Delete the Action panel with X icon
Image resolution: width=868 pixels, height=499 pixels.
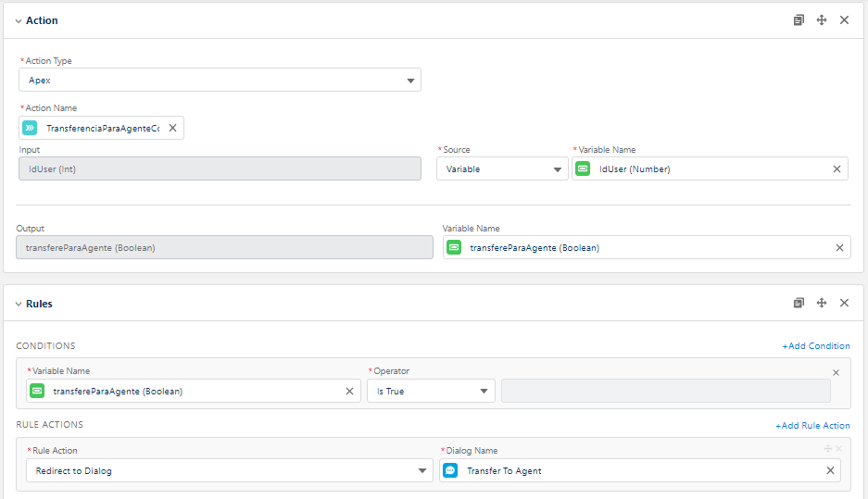(x=844, y=20)
